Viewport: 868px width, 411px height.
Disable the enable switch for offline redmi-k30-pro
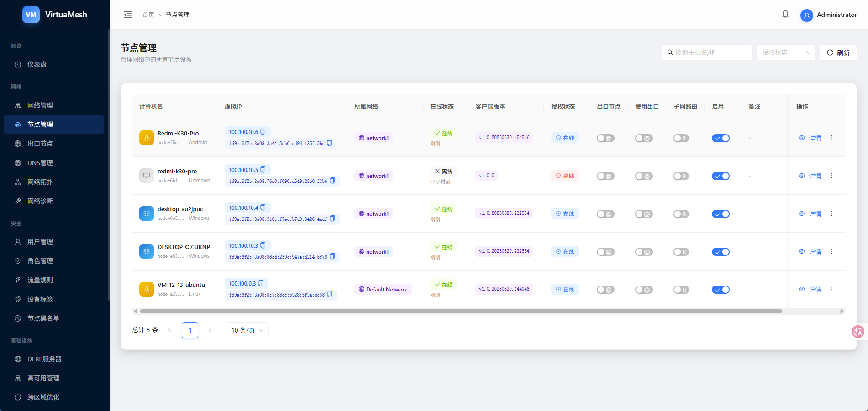(x=721, y=176)
